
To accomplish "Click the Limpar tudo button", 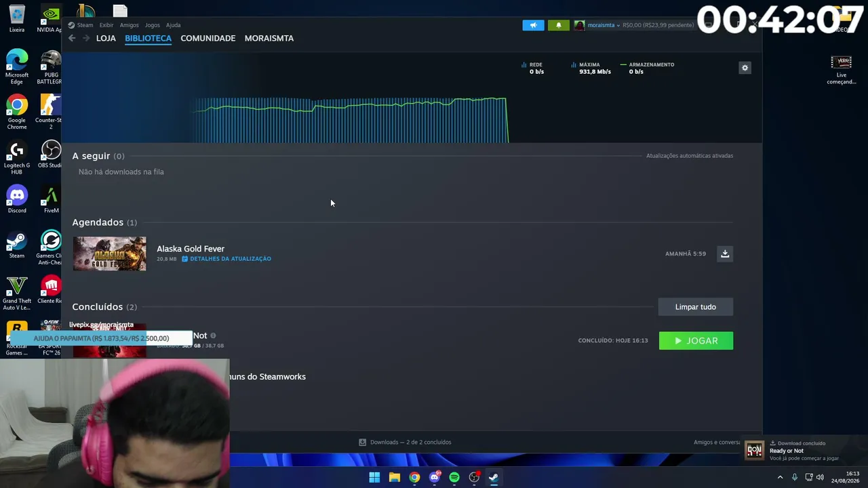I will (696, 307).
